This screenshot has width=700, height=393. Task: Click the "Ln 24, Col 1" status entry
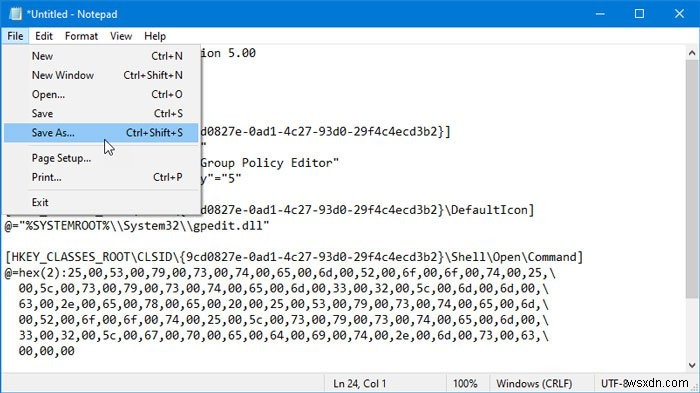click(x=360, y=384)
